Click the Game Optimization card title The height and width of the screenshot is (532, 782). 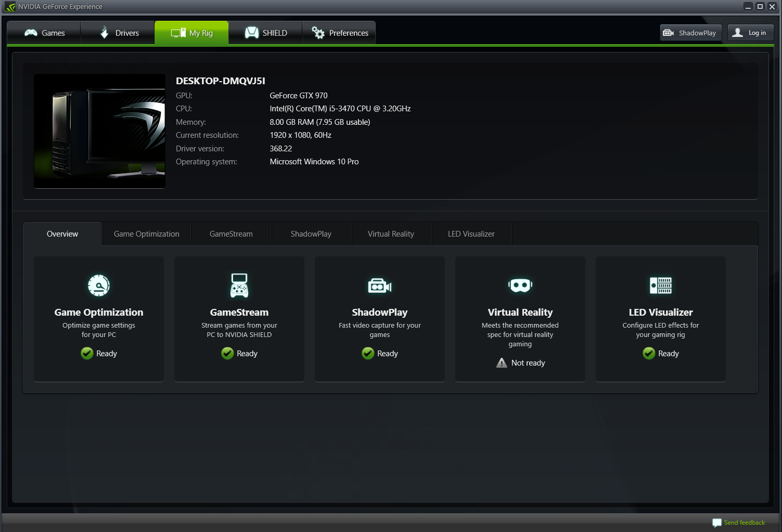click(99, 312)
